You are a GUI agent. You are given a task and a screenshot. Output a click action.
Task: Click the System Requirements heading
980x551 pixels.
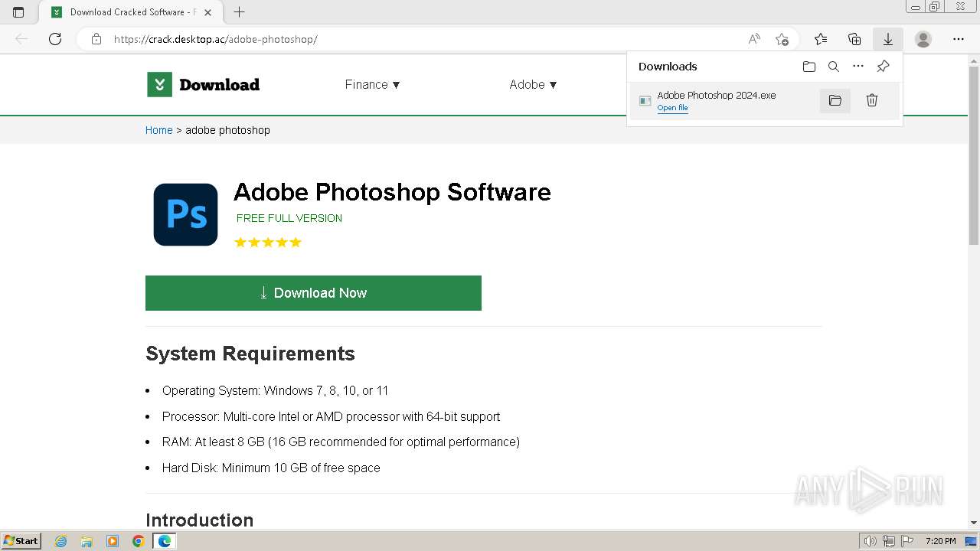point(250,354)
